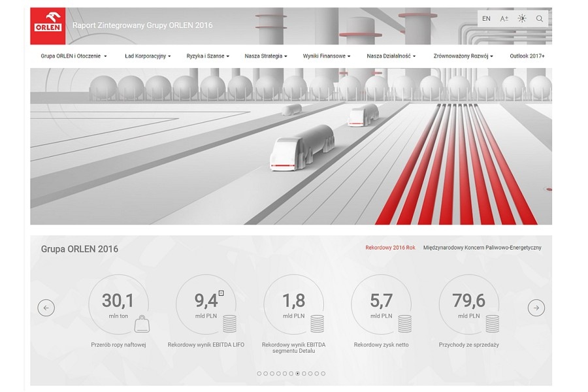Select the first carousel pagination dot
This screenshot has height=392, width=588.
point(259,374)
